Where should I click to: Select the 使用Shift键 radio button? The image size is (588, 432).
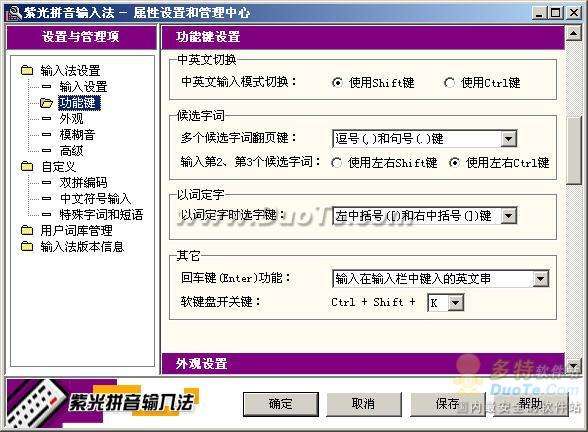(337, 82)
